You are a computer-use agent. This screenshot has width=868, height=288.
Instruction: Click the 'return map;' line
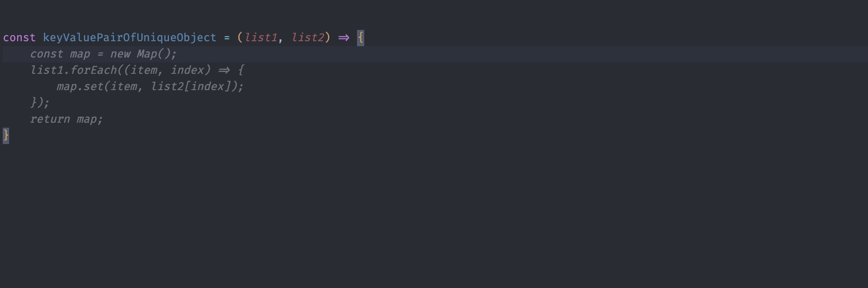coord(67,119)
